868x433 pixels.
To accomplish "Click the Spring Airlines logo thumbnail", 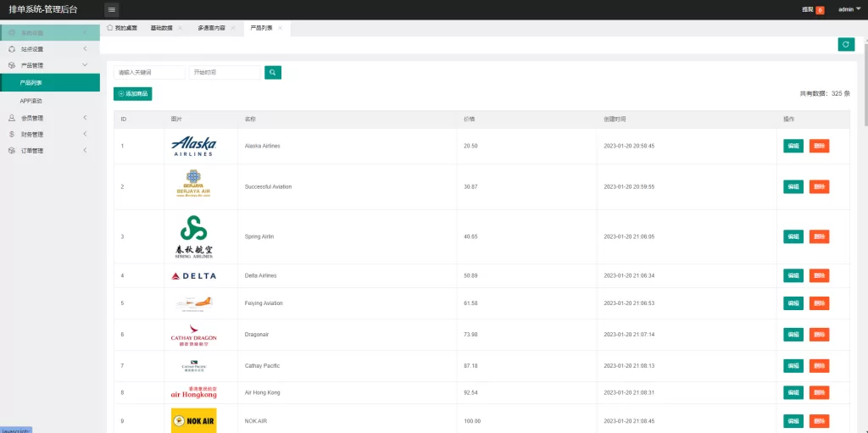I will click(193, 236).
